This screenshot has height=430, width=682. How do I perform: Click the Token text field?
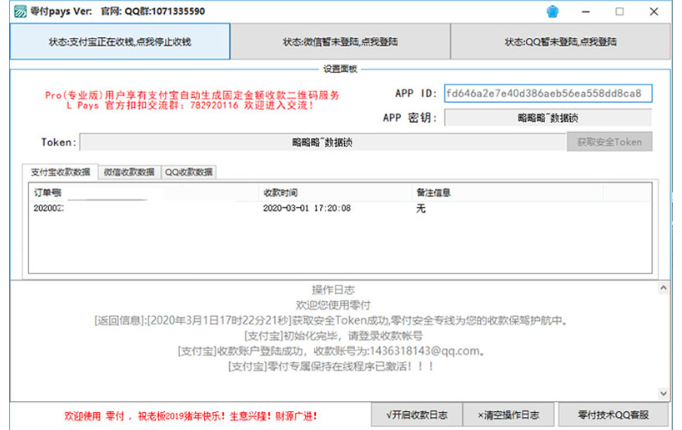point(323,142)
